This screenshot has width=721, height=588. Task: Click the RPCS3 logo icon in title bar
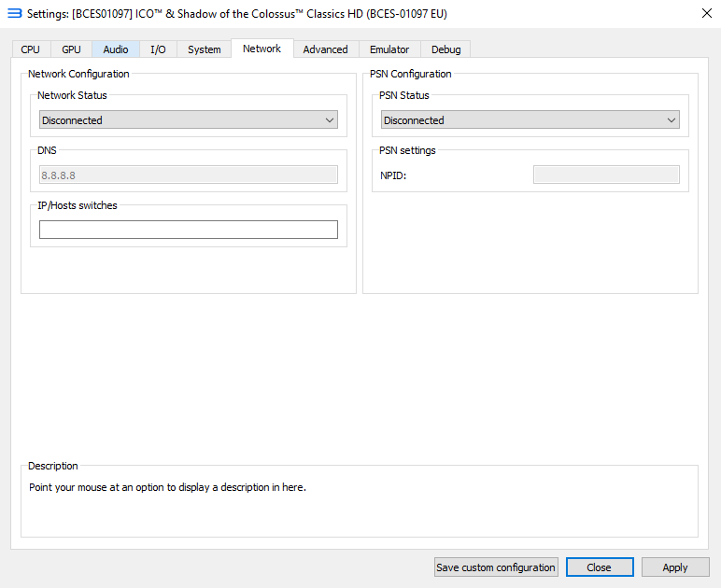[14, 13]
